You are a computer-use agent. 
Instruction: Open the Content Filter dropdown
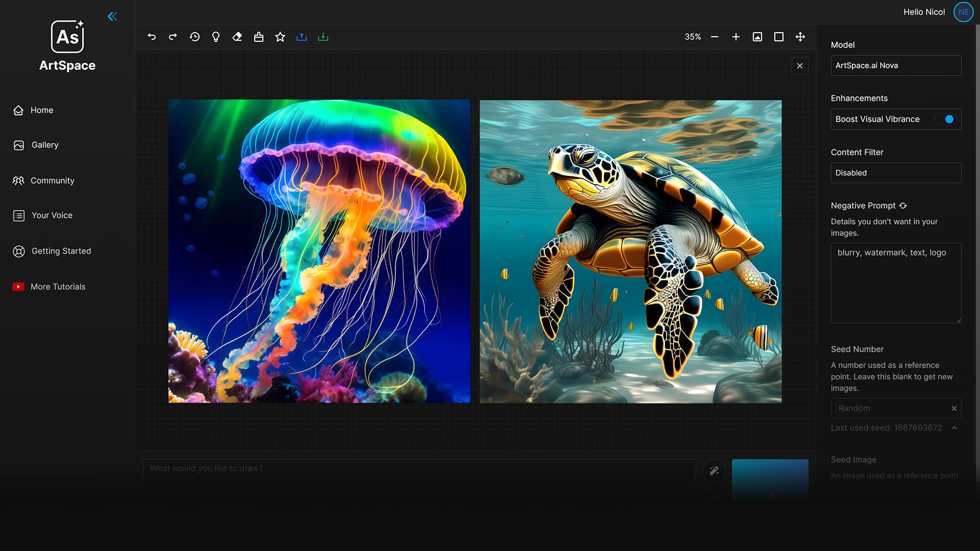(x=896, y=172)
